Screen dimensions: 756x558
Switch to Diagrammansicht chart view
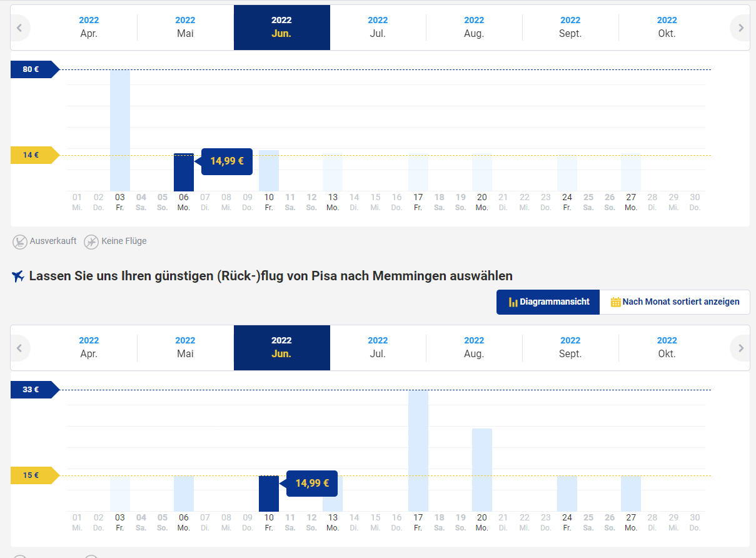[548, 302]
